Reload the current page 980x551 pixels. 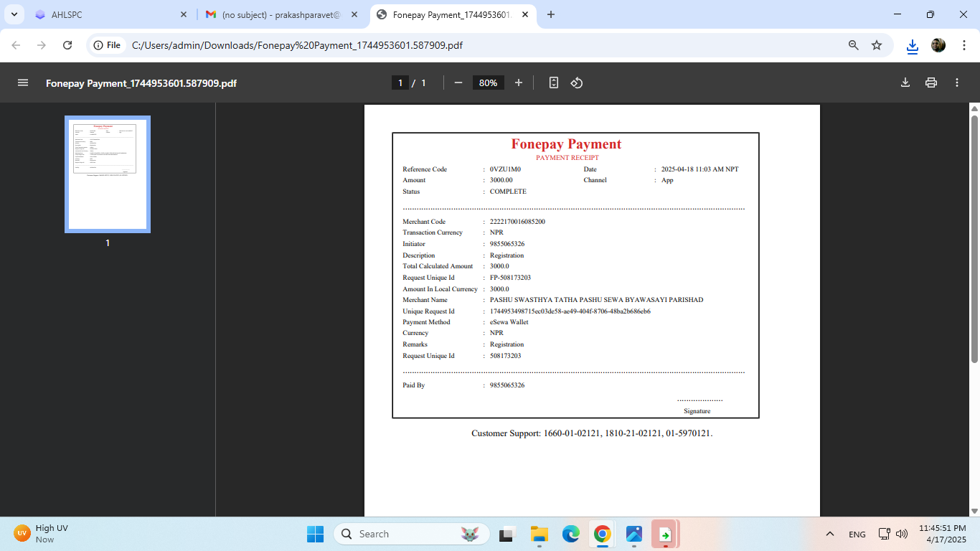pyautogui.click(x=67, y=45)
